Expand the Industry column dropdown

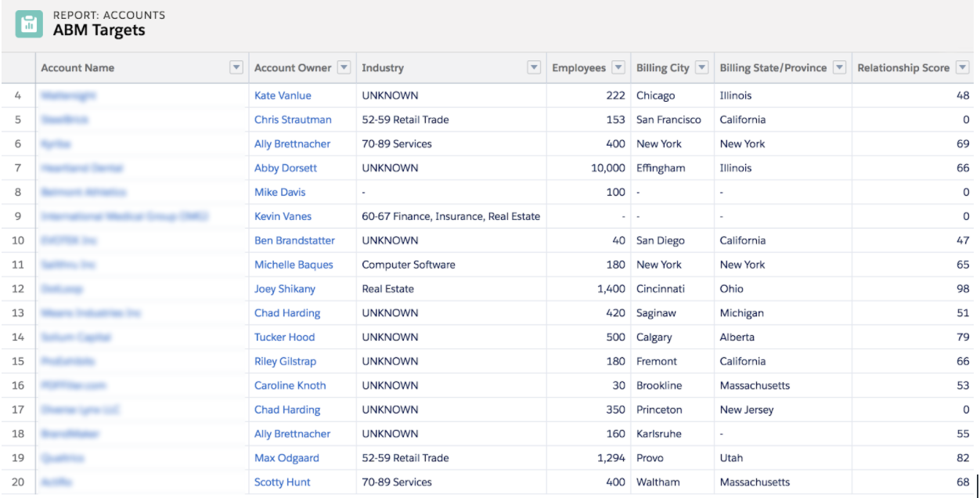(x=534, y=68)
